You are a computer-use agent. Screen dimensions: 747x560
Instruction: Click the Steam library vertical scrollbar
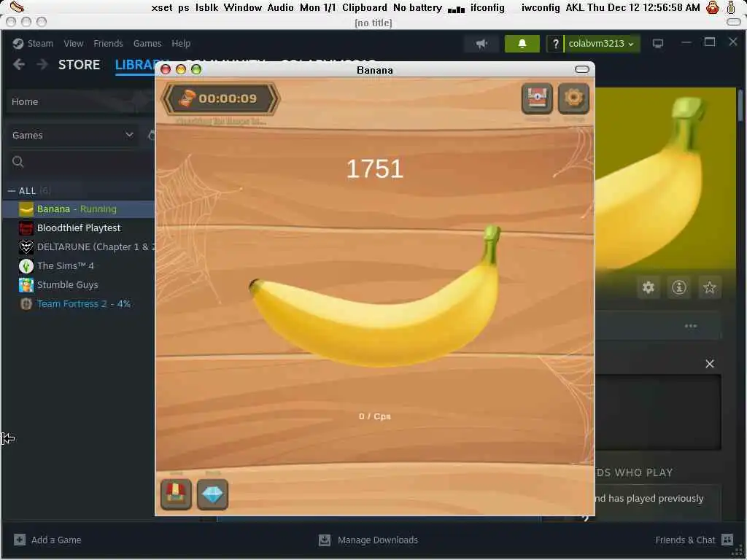(740, 106)
